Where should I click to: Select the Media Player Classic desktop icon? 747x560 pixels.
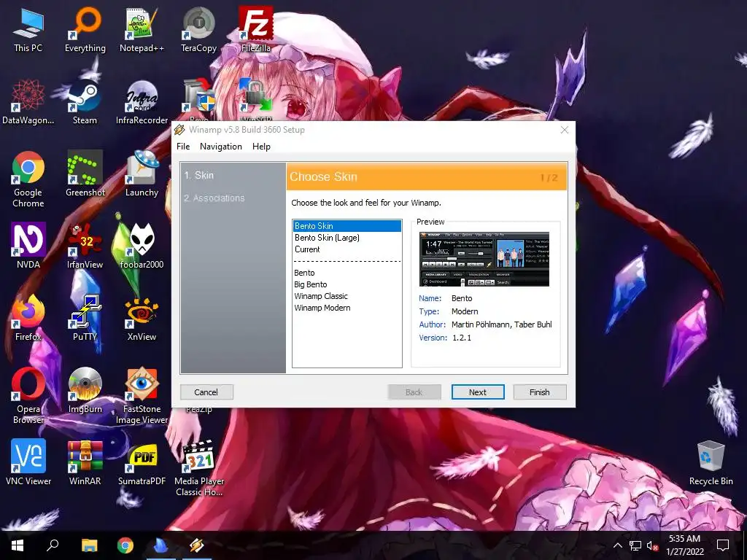(198, 467)
